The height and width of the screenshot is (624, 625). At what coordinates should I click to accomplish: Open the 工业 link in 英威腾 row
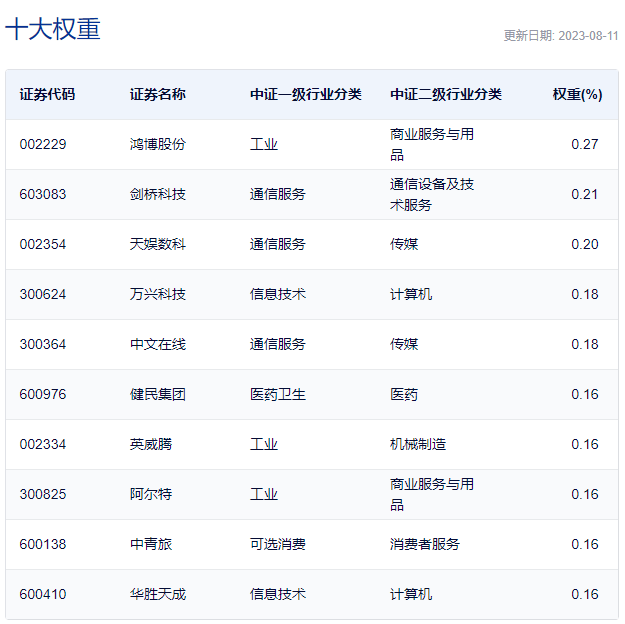[264, 444]
